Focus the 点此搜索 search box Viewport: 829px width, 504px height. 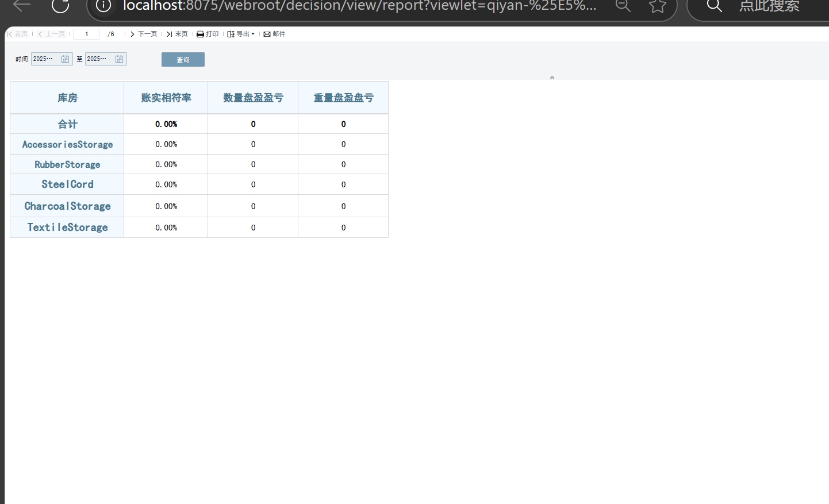coord(769,6)
